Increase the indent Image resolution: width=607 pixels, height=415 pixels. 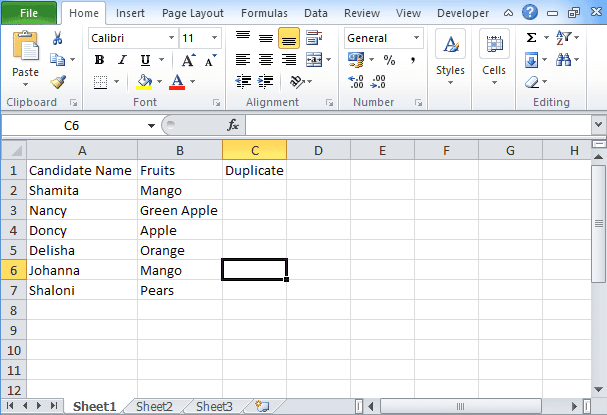coord(266,82)
